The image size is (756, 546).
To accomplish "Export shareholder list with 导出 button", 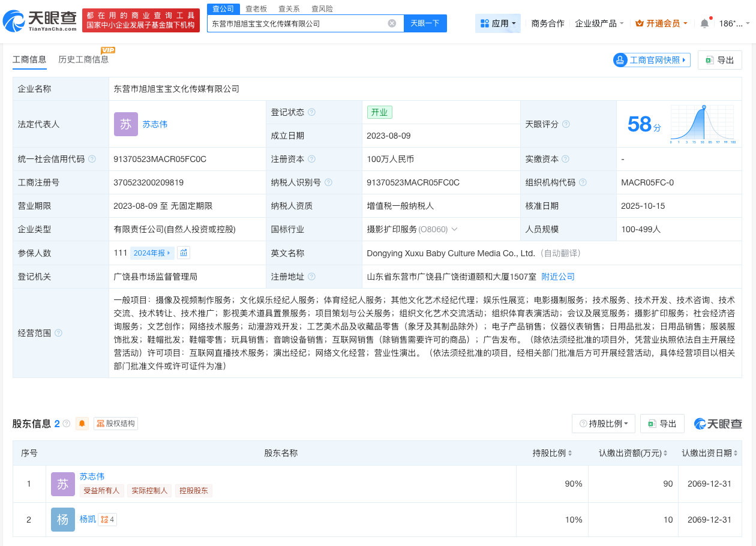I will [662, 424].
